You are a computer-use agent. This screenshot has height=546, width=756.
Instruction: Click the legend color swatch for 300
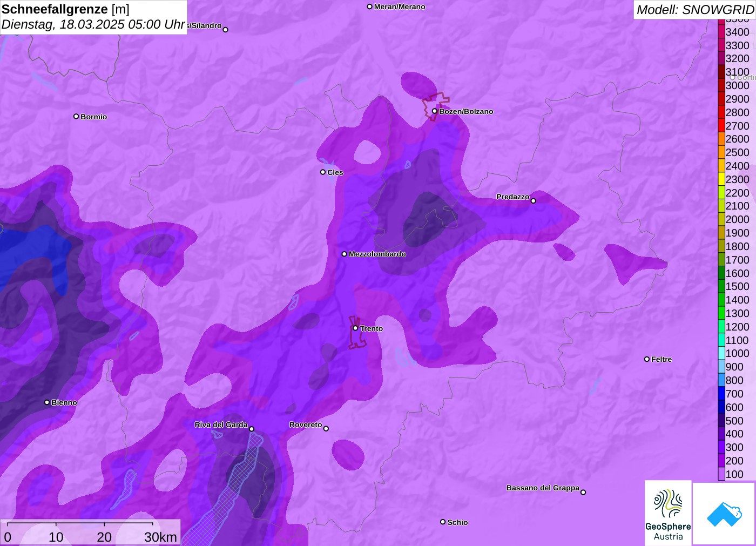click(721, 447)
